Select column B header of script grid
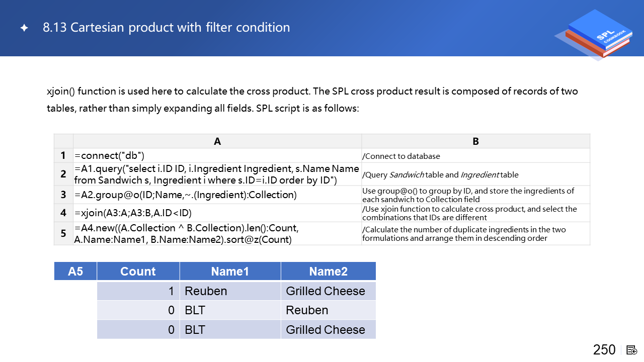Screen dimensions: 644x362 pos(475,141)
